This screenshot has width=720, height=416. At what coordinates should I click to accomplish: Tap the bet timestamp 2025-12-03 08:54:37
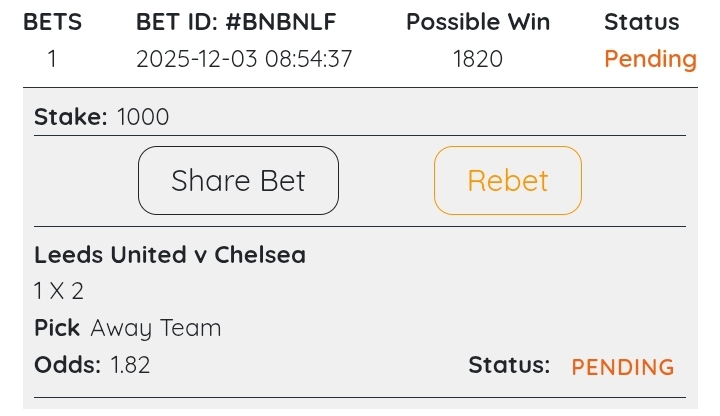tap(244, 59)
